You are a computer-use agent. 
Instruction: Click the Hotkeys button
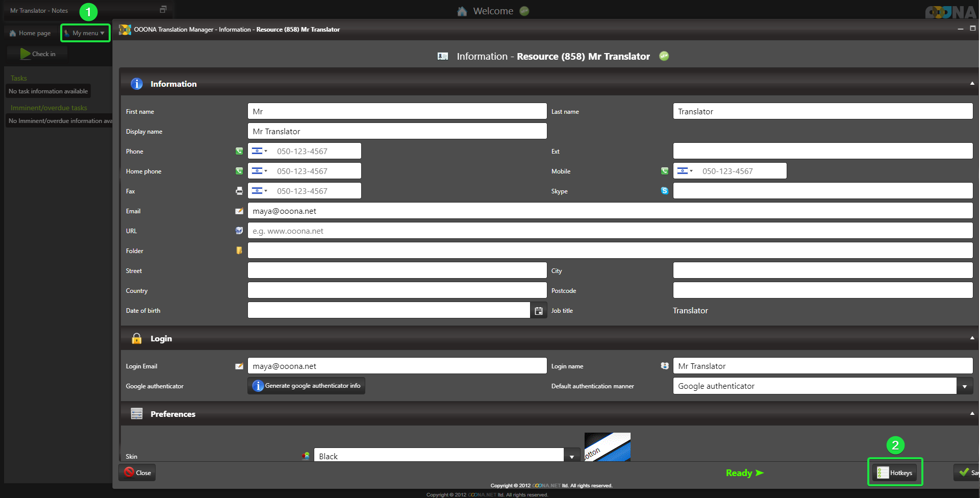click(x=895, y=473)
